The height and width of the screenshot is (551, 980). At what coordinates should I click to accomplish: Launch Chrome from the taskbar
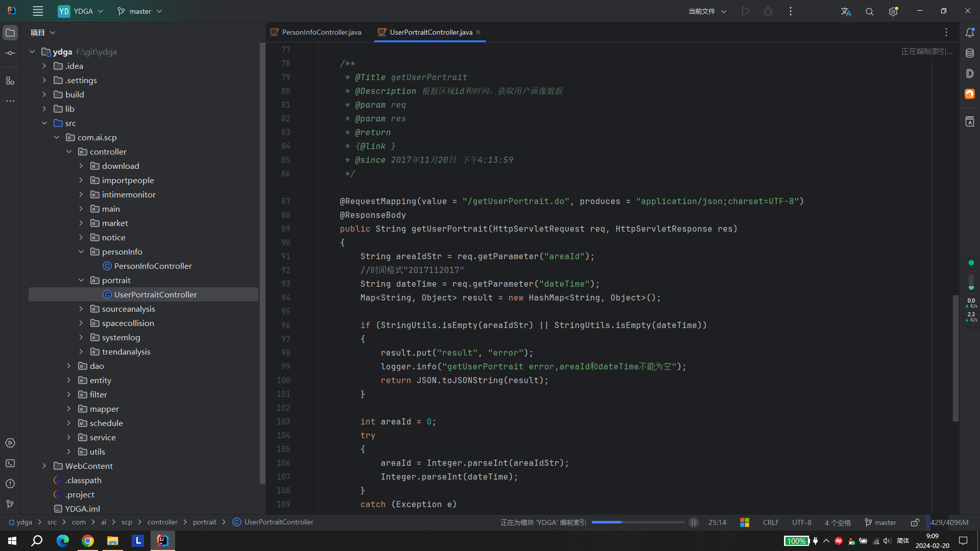pos(88,541)
